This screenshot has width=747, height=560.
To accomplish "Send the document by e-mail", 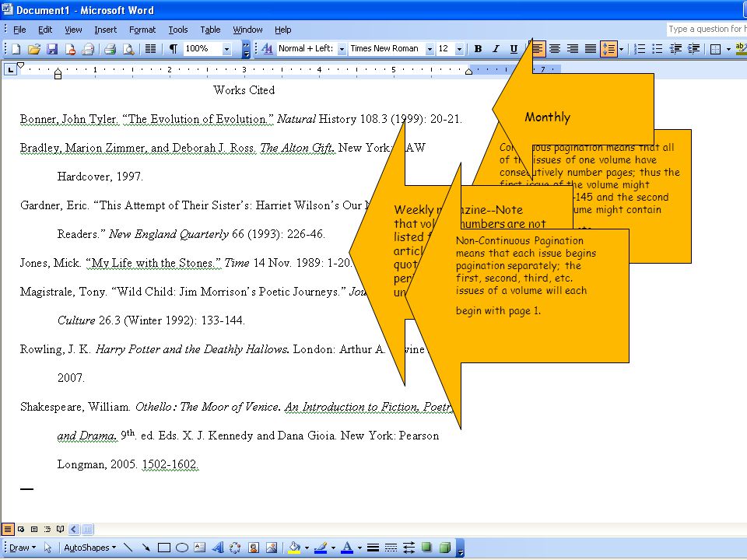I will coord(88,49).
